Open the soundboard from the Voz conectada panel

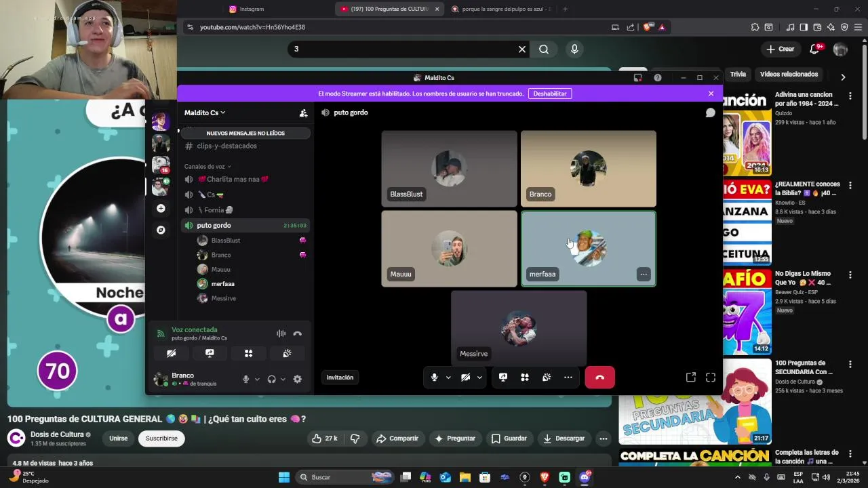pos(287,353)
